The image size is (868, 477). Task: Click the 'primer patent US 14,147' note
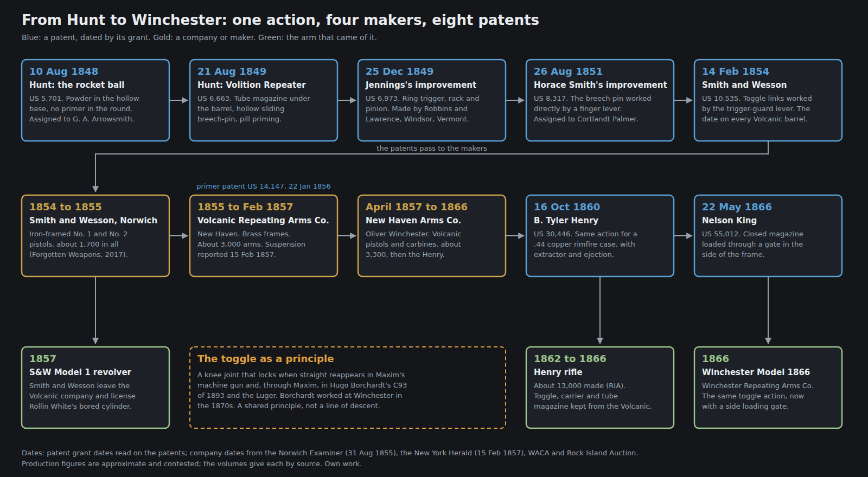[x=264, y=186]
